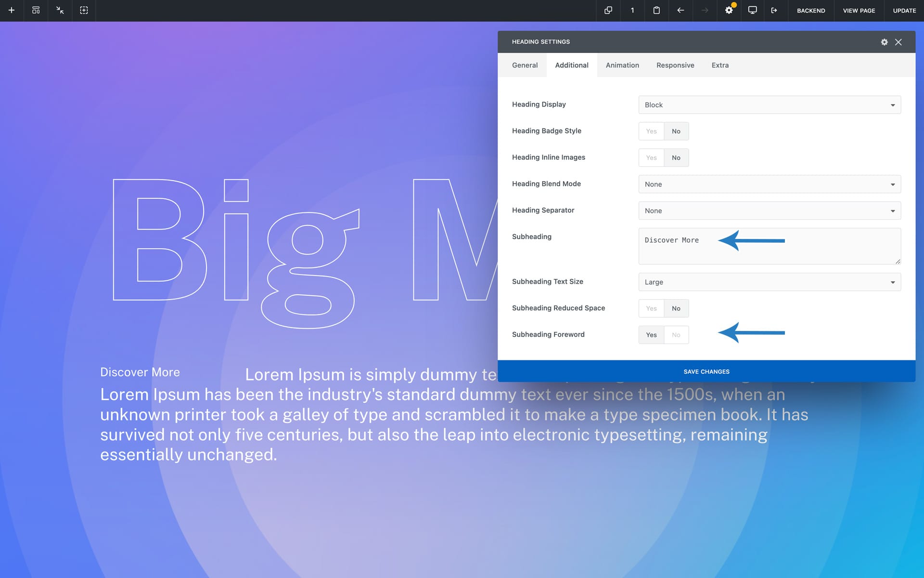924x578 pixels.
Task: Redo with the right arrow icon
Action: pos(705,10)
